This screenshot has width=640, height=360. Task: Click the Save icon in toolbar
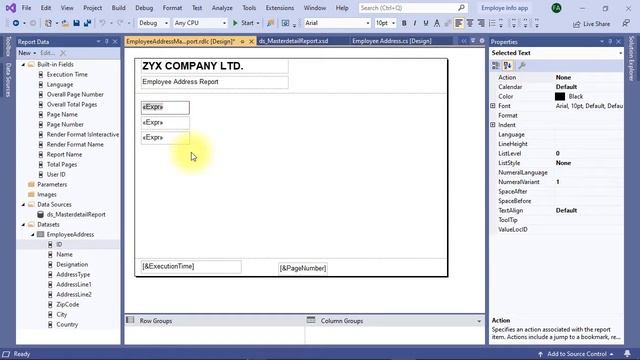pos(76,23)
